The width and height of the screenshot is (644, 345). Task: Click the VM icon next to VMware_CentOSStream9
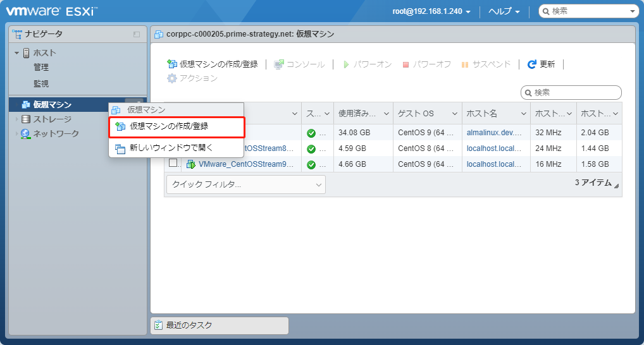pyautogui.click(x=191, y=164)
